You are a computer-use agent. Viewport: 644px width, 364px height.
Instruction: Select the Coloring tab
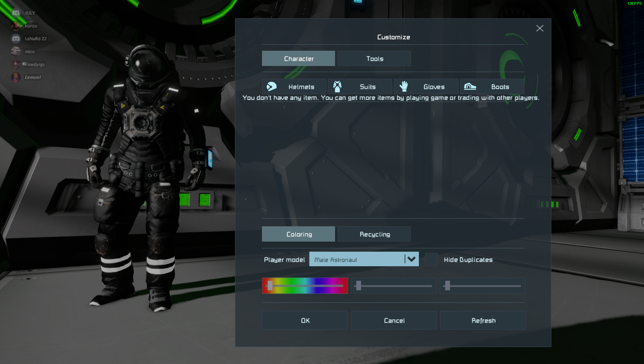tap(299, 234)
